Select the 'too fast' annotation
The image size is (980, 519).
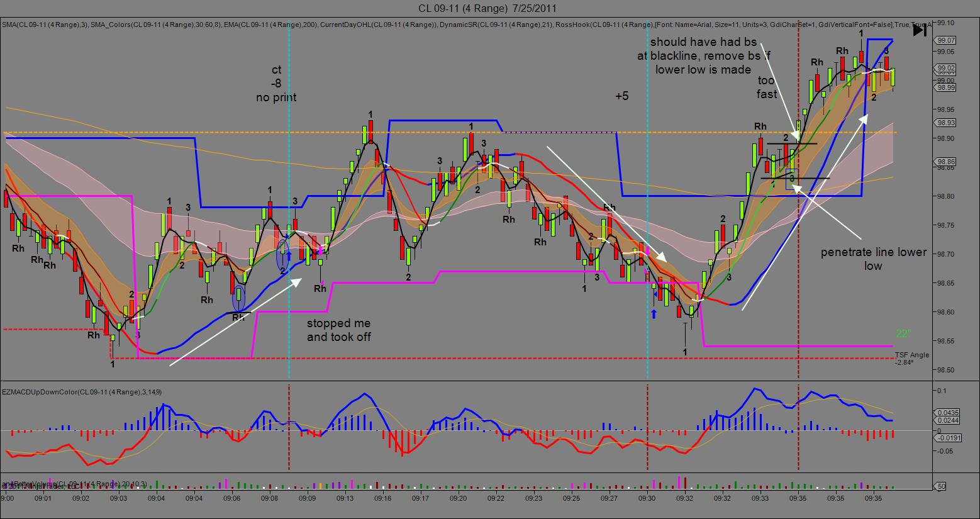point(767,87)
